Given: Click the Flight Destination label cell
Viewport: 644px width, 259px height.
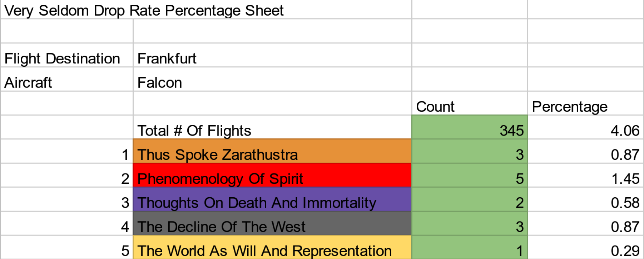Looking at the screenshot, I should coord(66,59).
